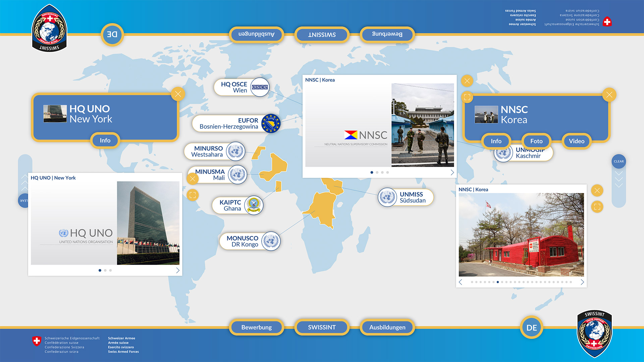Expand NNSC Korea photo gallery to fullscreen

(x=597, y=207)
